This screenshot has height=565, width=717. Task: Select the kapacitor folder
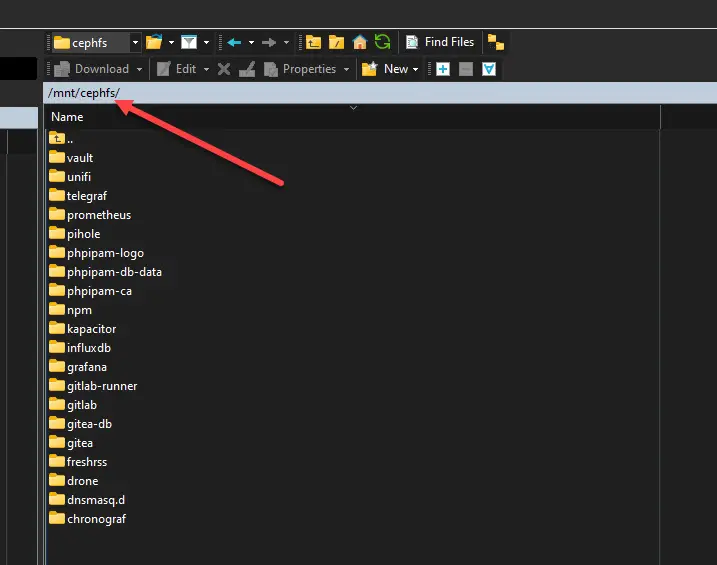click(x=83, y=329)
